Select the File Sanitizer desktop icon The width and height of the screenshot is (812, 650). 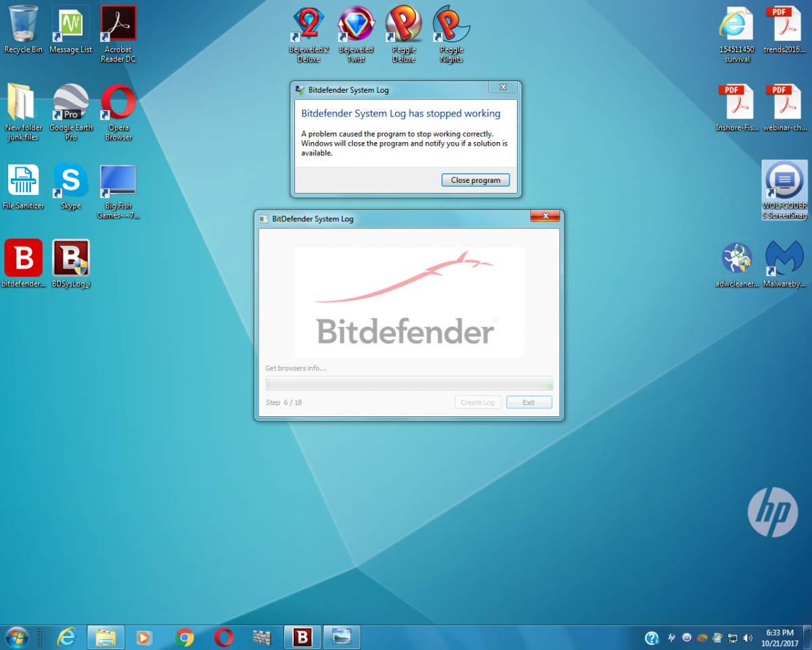point(23,186)
